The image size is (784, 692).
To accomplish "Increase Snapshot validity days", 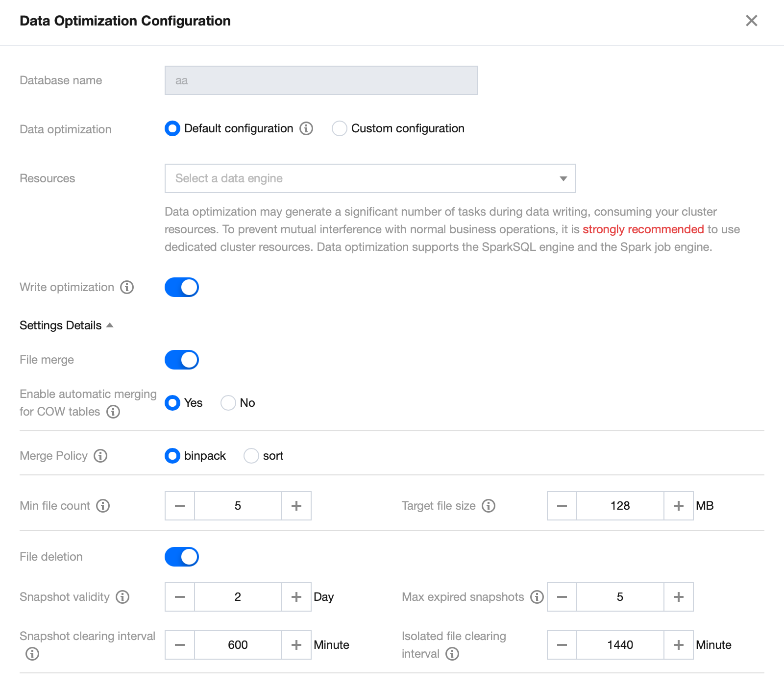I will tap(296, 597).
